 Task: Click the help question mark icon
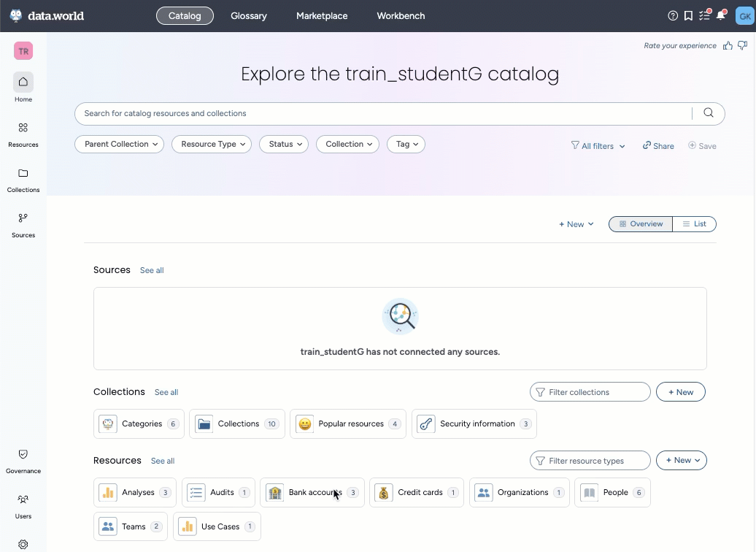(x=673, y=15)
